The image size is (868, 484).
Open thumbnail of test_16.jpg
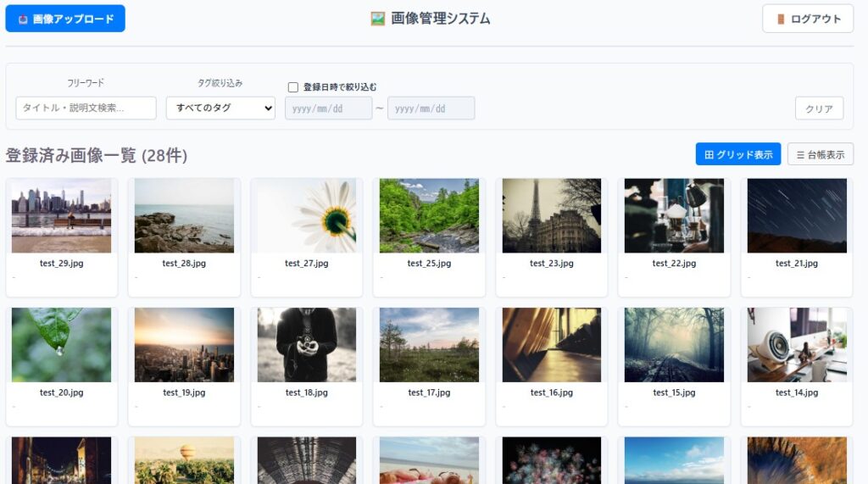tap(552, 345)
